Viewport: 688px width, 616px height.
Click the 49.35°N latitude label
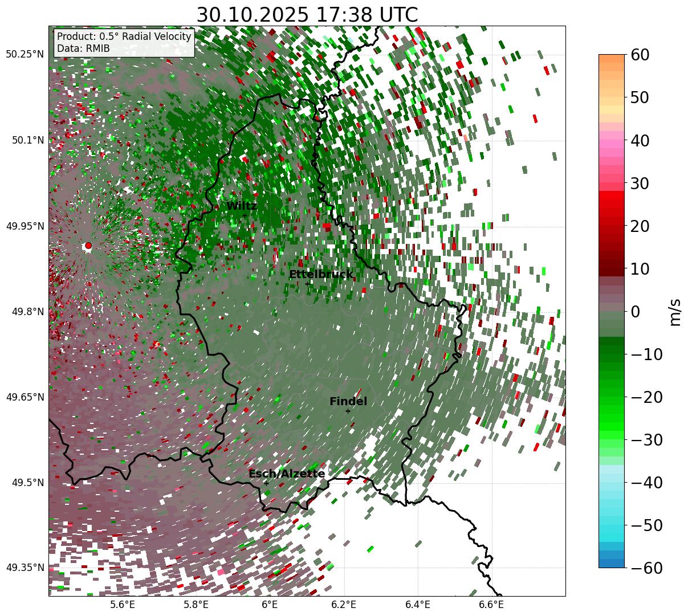point(25,568)
